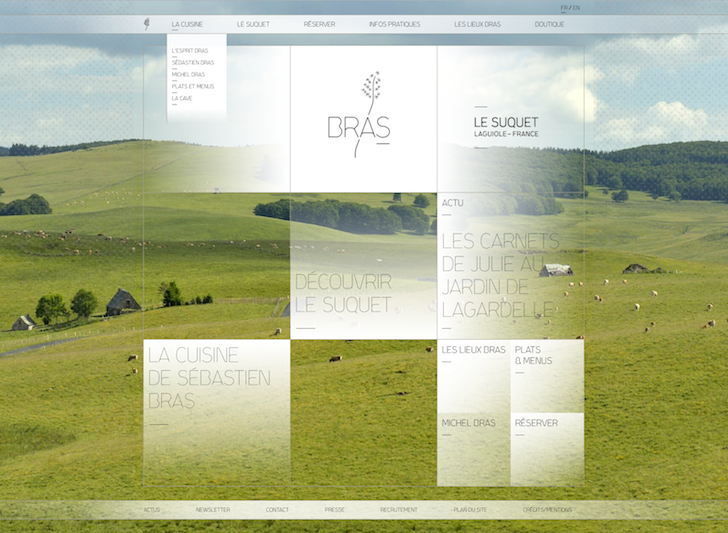Click Plan du site in the footer
The width and height of the screenshot is (728, 533).
click(x=470, y=510)
